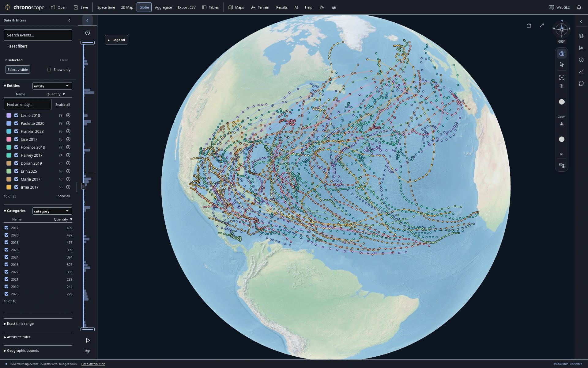Select the globe navigation mode icon
The image size is (588, 368).
(x=562, y=54)
